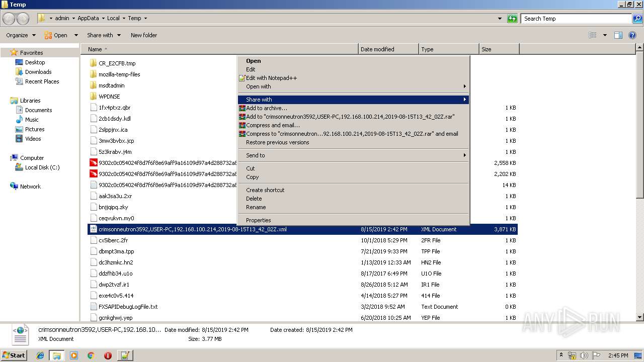This screenshot has width=644, height=362.
Task: Sort by Size column header
Action: [x=499, y=49]
